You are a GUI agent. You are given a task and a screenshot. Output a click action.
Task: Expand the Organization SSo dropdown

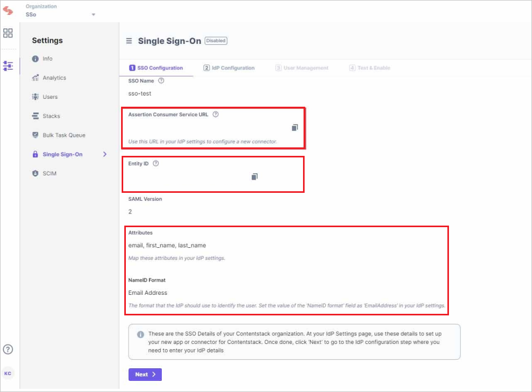(x=93, y=14)
